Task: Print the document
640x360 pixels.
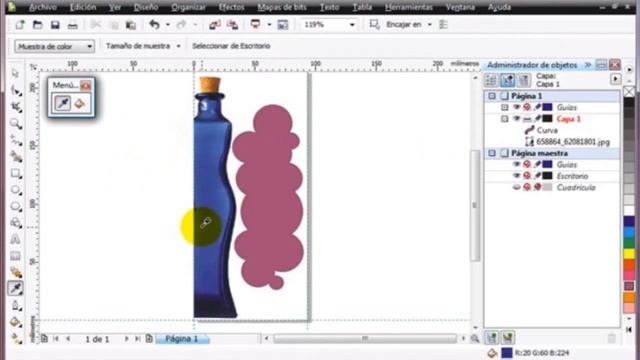Action: [x=72, y=24]
